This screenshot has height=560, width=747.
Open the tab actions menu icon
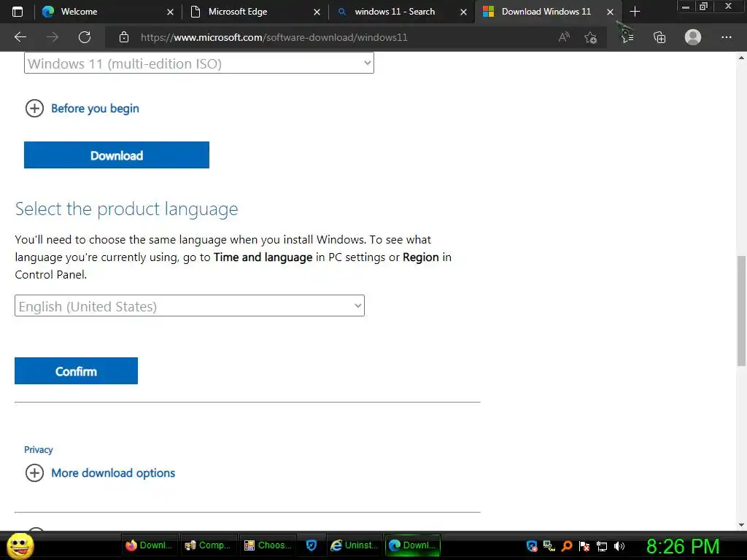18,12
